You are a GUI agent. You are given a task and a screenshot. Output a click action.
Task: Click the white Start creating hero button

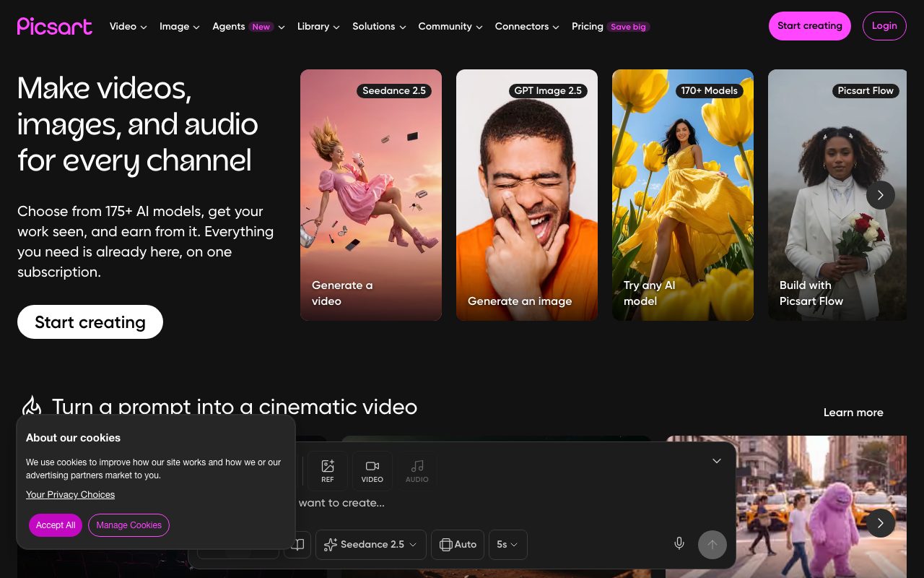(x=90, y=322)
